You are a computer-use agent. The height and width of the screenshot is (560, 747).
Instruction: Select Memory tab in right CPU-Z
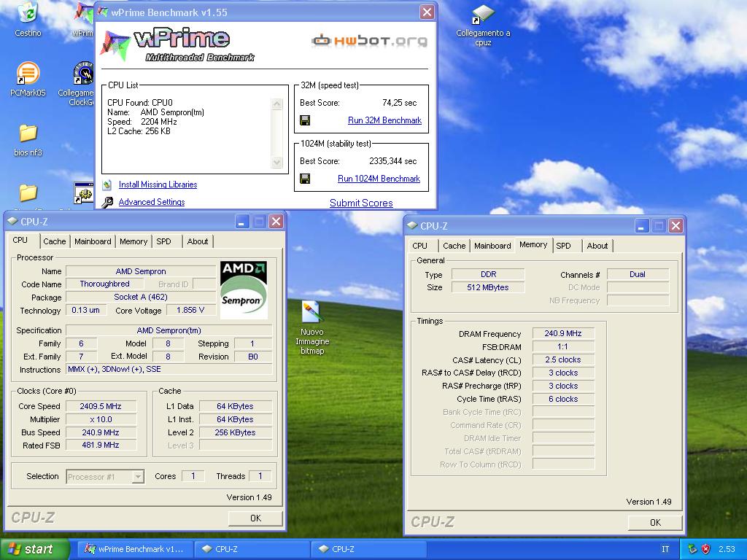pos(533,244)
